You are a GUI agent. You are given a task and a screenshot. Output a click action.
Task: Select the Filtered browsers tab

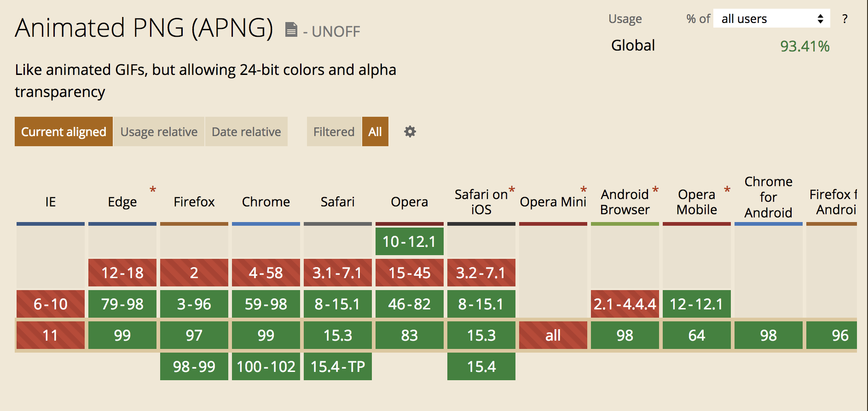coord(334,132)
